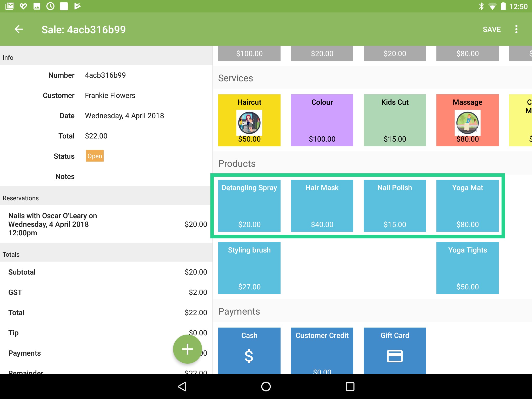Tap the grey $100.00 tile at top
This screenshot has width=532, height=399.
point(249,53)
